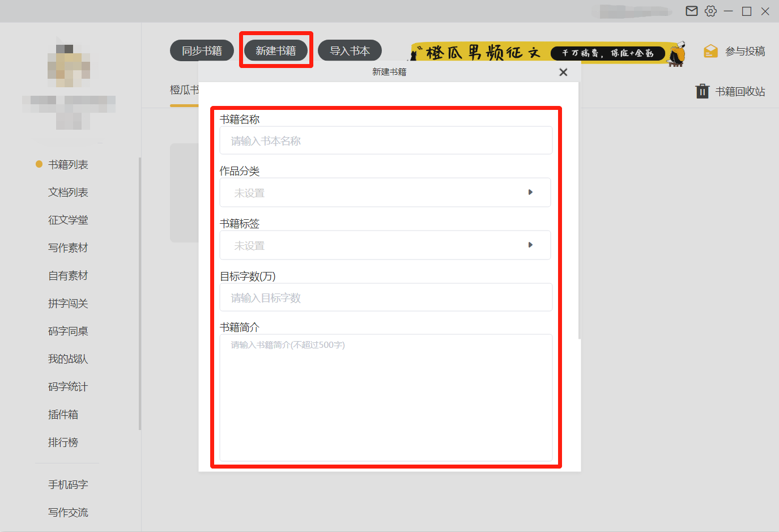The width and height of the screenshot is (779, 532).
Task: Select 书籍列表 in the sidebar
Action: coord(68,164)
